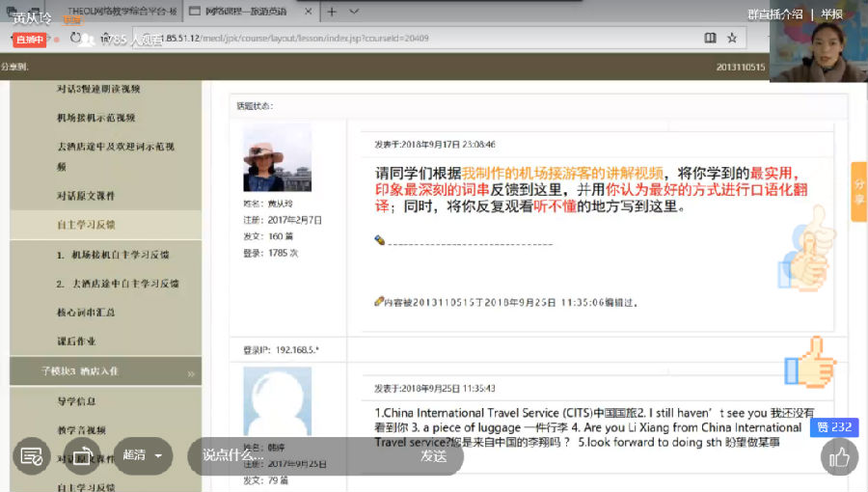868x492 pixels.
Task: Click the screen rotate icon in bottom bar
Action: click(x=84, y=456)
